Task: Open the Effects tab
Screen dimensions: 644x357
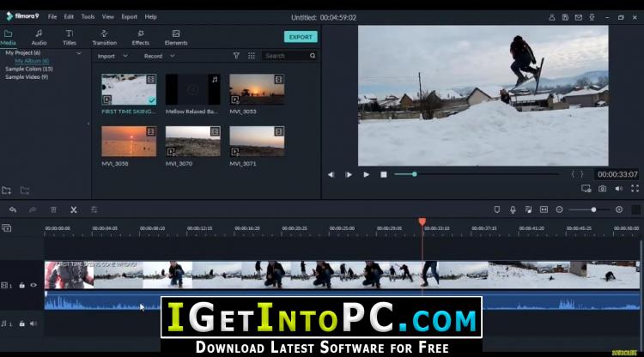Action: (141, 38)
